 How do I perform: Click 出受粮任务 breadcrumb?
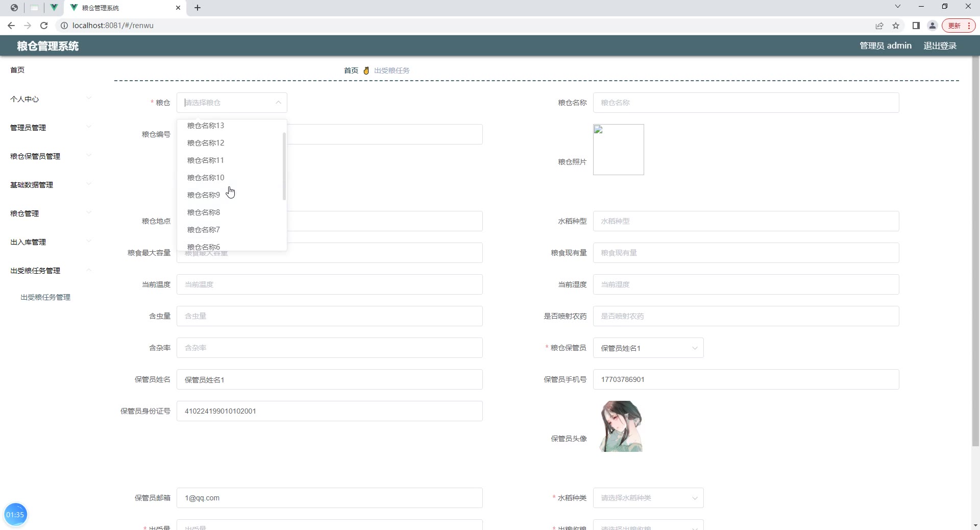392,70
